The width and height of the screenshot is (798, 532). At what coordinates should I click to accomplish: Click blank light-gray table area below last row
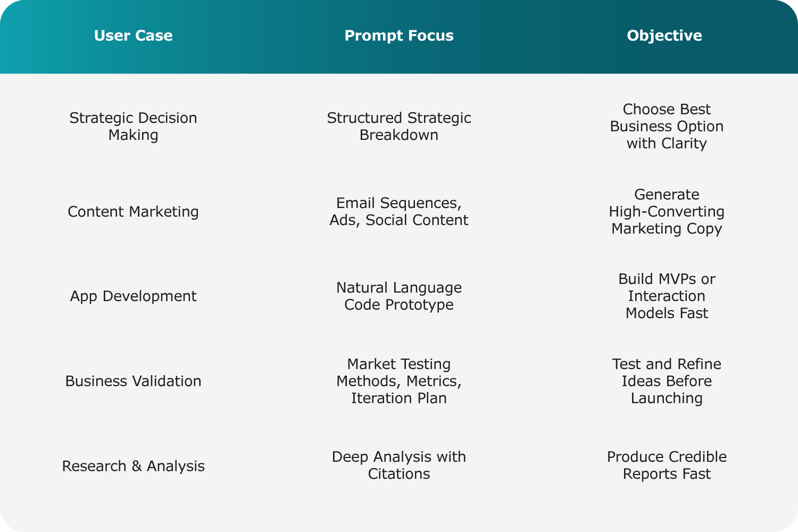coord(399,511)
